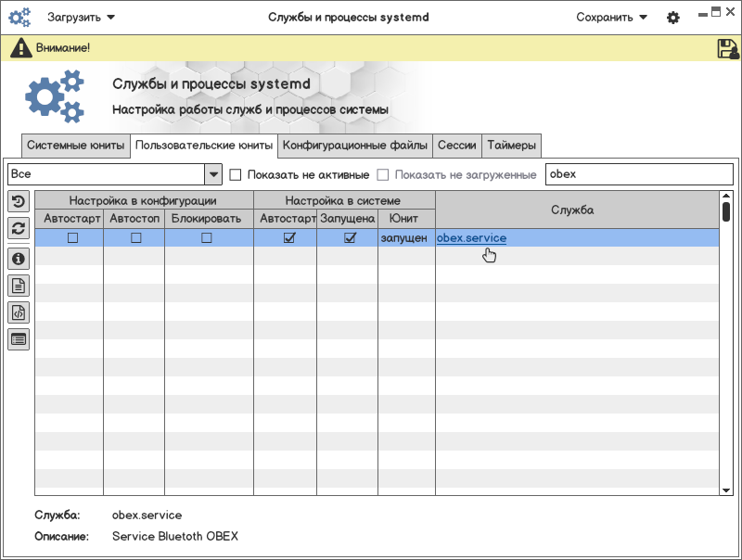This screenshot has height=560, width=742.
Task: Click the search field containing 'obex'
Action: tap(640, 174)
